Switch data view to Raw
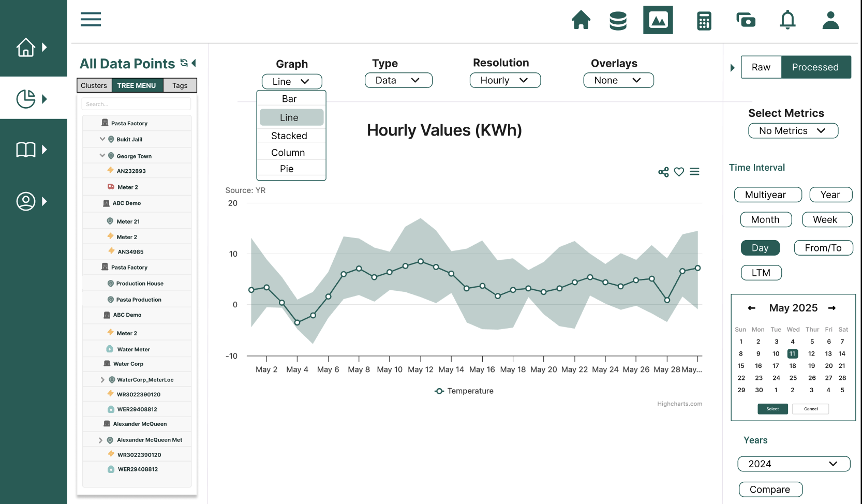The height and width of the screenshot is (504, 862). pos(761,67)
